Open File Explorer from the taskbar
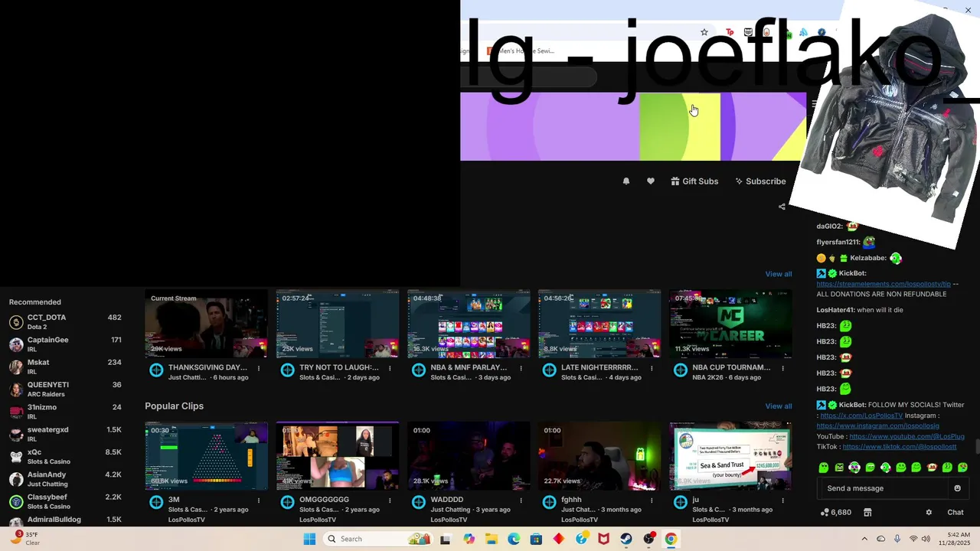The image size is (980, 551). 491,539
